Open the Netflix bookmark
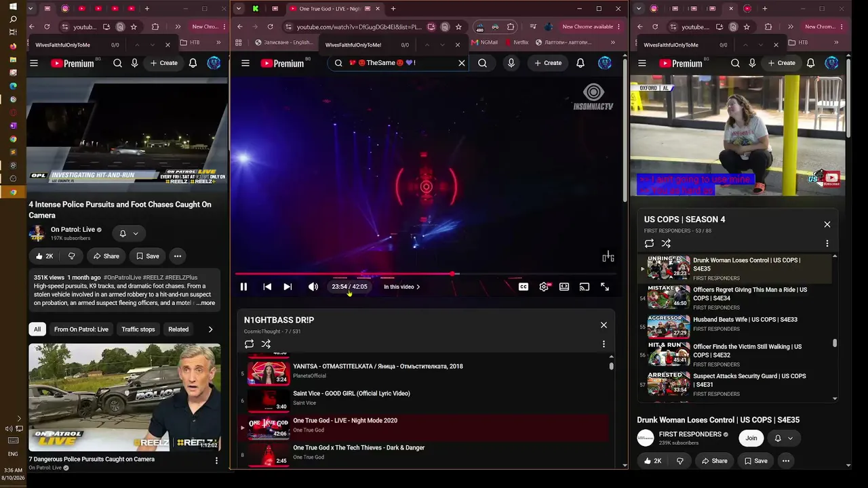The height and width of the screenshot is (488, 868). pos(515,43)
